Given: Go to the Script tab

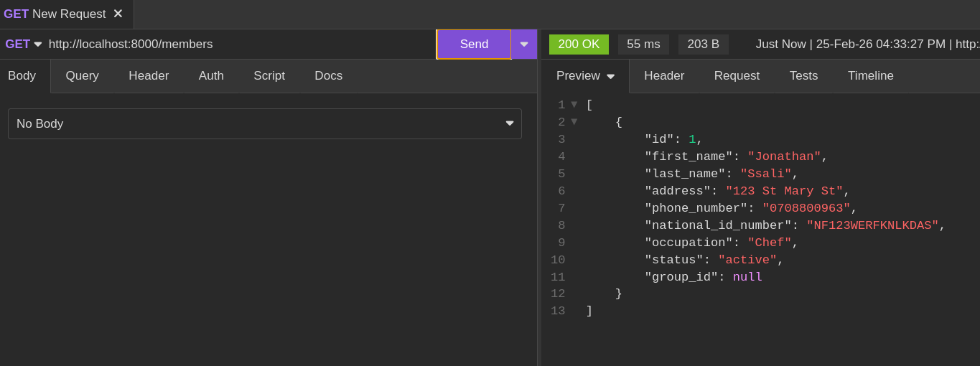Looking at the screenshot, I should click(269, 76).
